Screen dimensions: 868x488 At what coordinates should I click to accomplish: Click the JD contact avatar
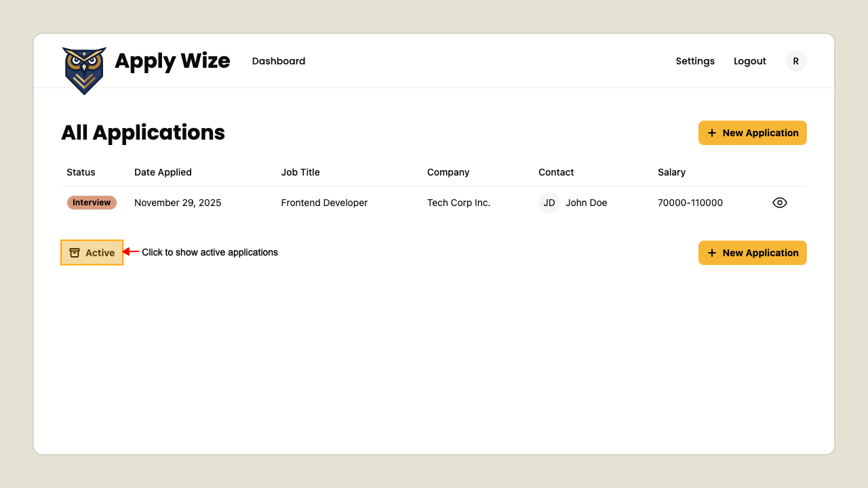tap(549, 202)
